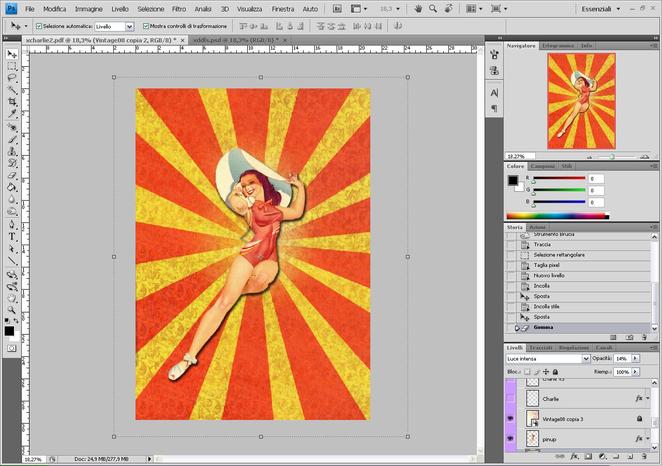Screen dimensions: 662x466
Task: Select the Magic Wand tool
Action: (x=12, y=90)
